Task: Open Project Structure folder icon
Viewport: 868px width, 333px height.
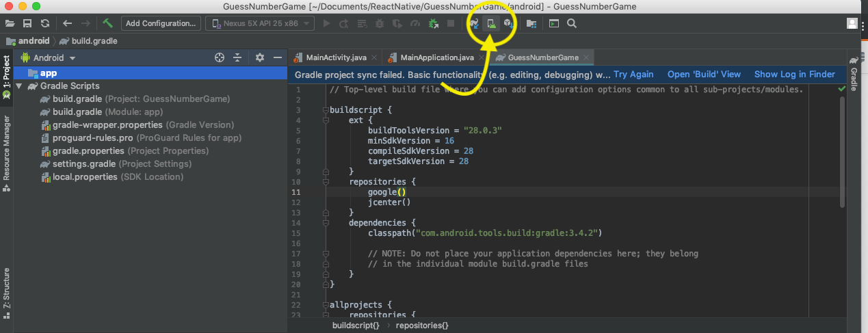Action: [531, 23]
